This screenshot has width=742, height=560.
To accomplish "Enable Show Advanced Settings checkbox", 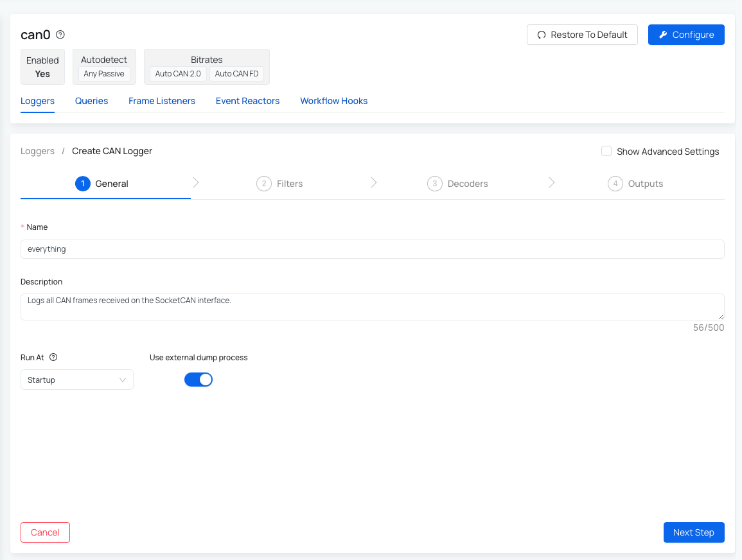I will pos(606,152).
